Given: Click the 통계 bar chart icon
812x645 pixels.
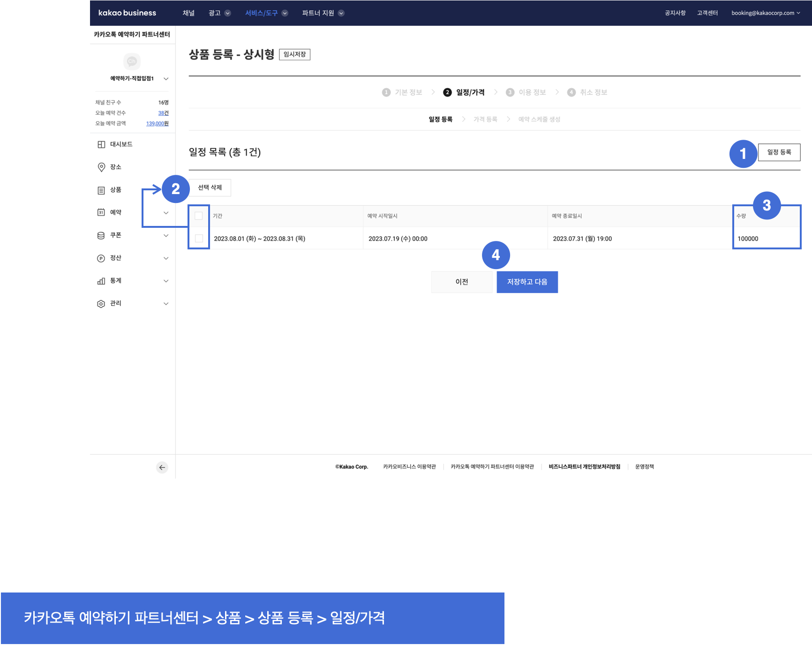Looking at the screenshot, I should pos(101,281).
